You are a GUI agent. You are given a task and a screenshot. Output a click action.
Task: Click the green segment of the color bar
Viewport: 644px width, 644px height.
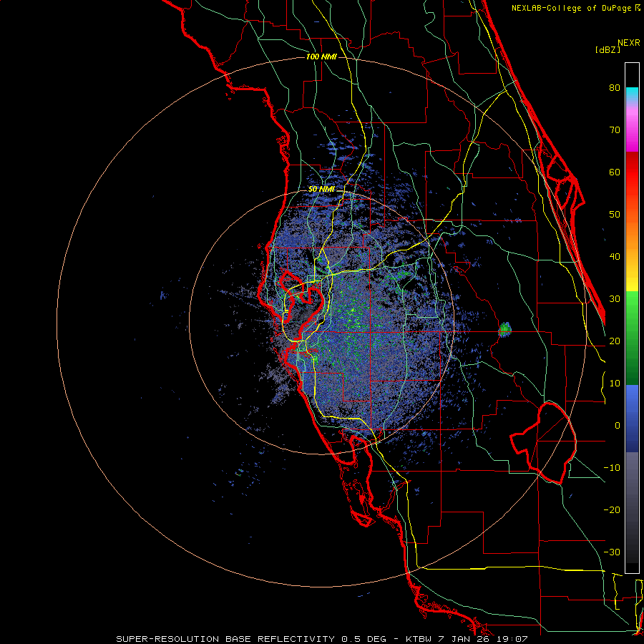pyautogui.click(x=632, y=338)
